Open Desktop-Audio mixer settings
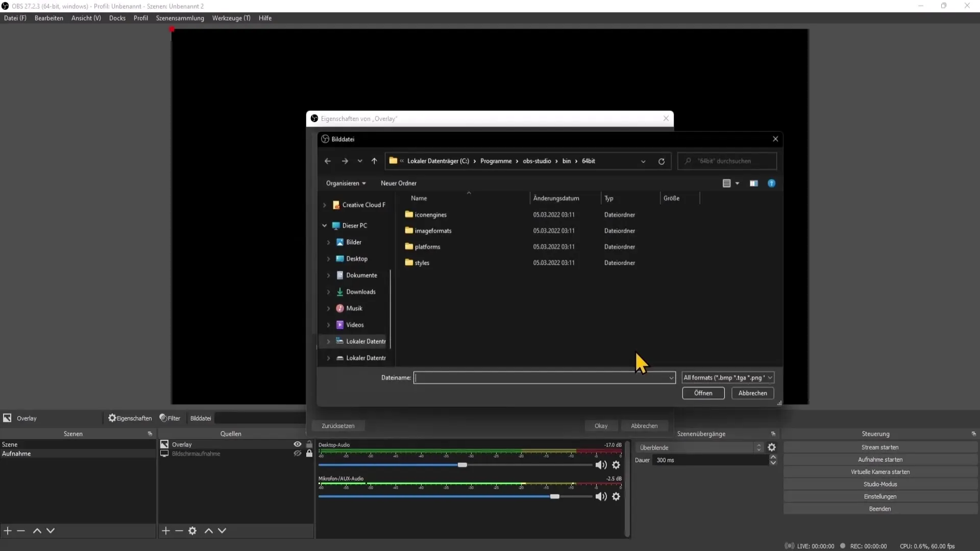The image size is (980, 551). (616, 465)
